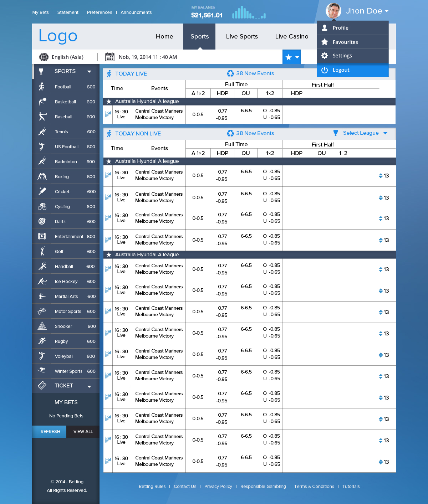Image resolution: width=428 pixels, height=504 pixels.
Task: Click the TODAY NON LIVE section title
Action: coord(138,134)
